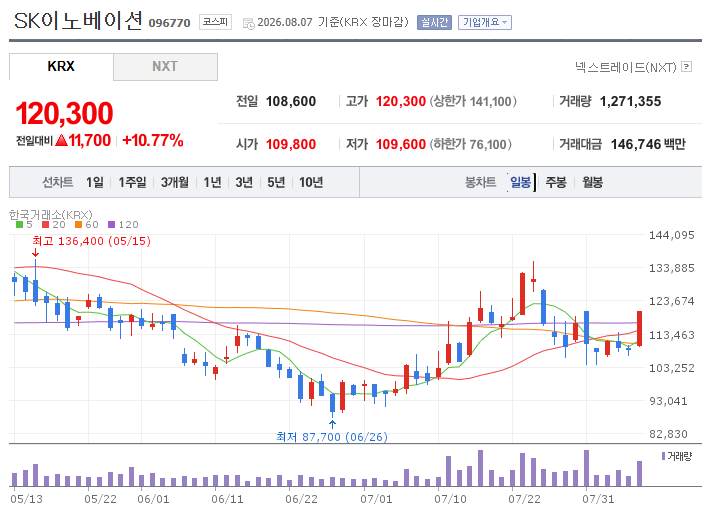Viewport: 702px width, 514px height.
Task: Click the stock code 096770
Action: 169,23
